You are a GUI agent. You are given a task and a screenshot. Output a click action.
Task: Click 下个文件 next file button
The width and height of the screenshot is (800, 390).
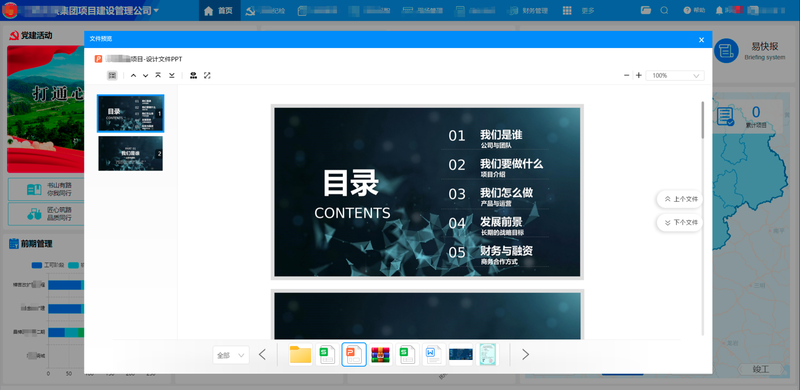pos(680,223)
